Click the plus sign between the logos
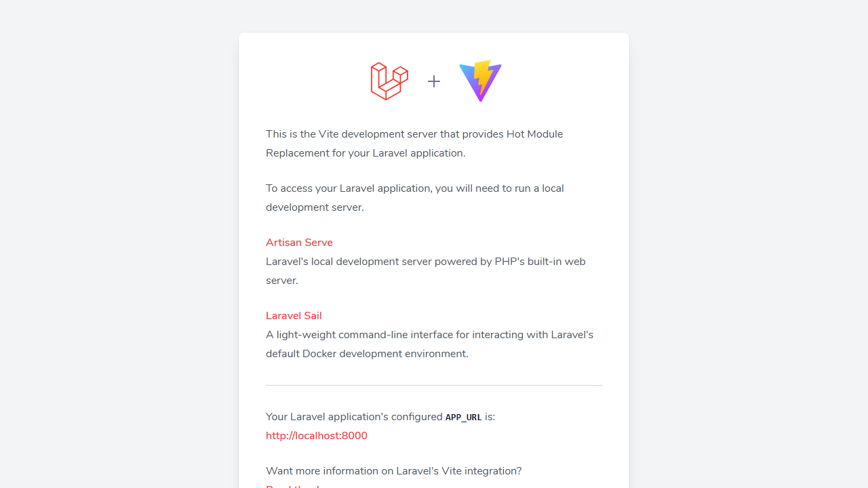The image size is (868, 488). point(434,81)
